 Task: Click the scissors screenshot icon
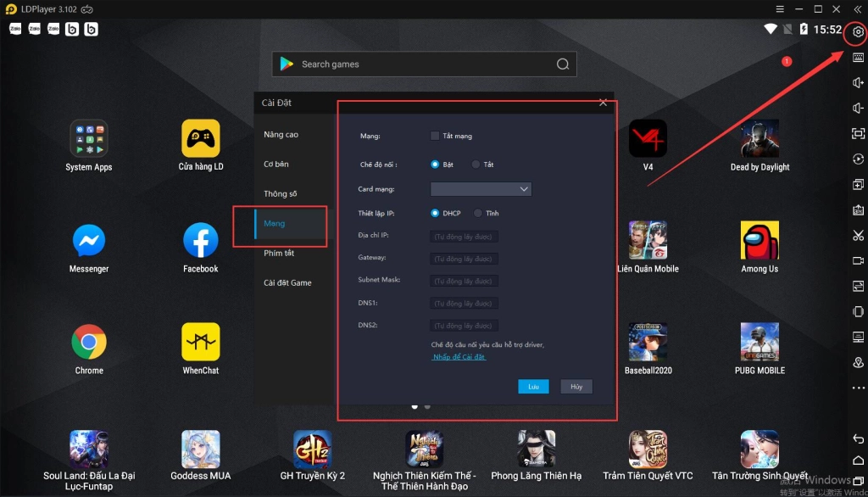click(858, 235)
